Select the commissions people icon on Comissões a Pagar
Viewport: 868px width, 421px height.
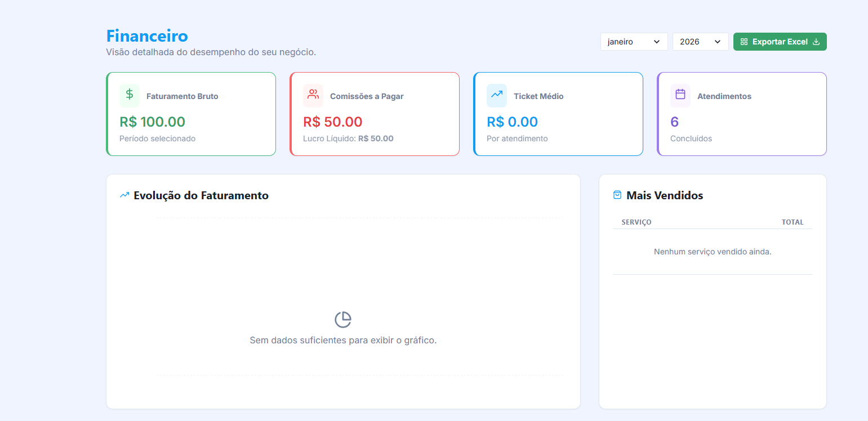pyautogui.click(x=313, y=96)
